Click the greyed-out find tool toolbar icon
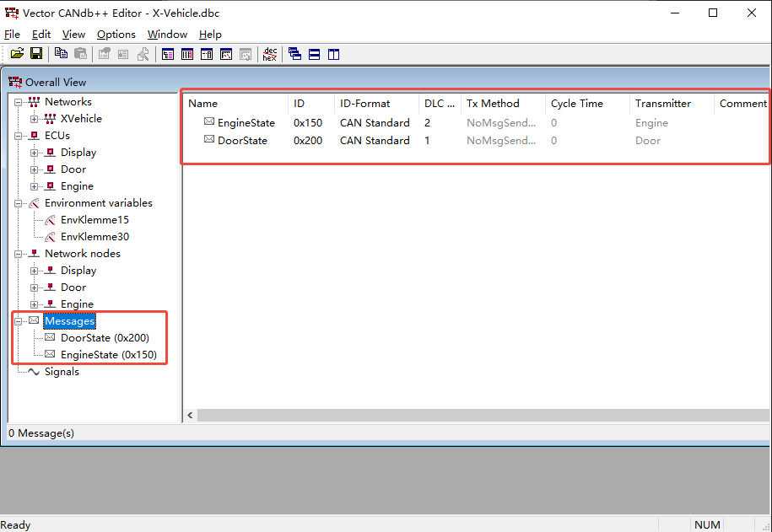This screenshot has height=532, width=772. (x=143, y=54)
